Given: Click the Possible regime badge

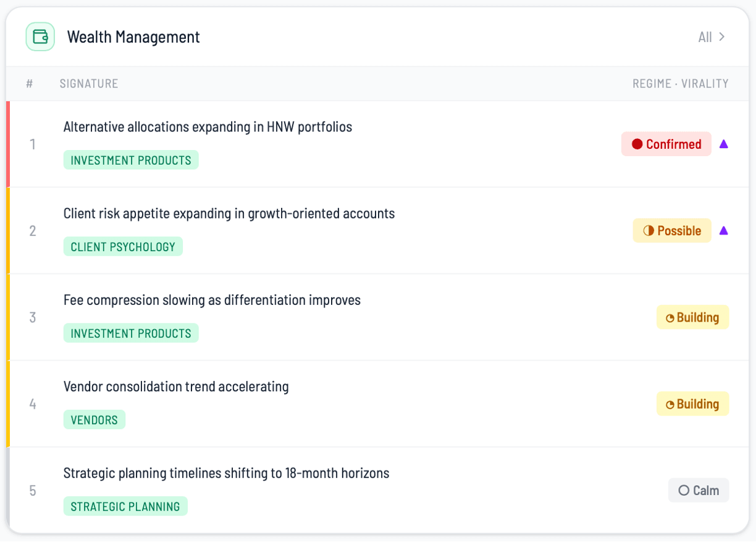Looking at the screenshot, I should 672,230.
